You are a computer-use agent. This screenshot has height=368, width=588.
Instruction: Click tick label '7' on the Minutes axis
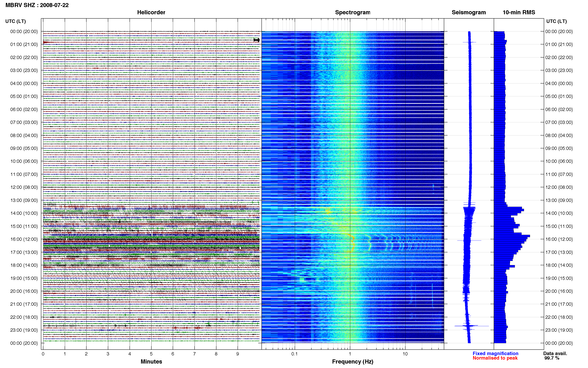[194, 354]
